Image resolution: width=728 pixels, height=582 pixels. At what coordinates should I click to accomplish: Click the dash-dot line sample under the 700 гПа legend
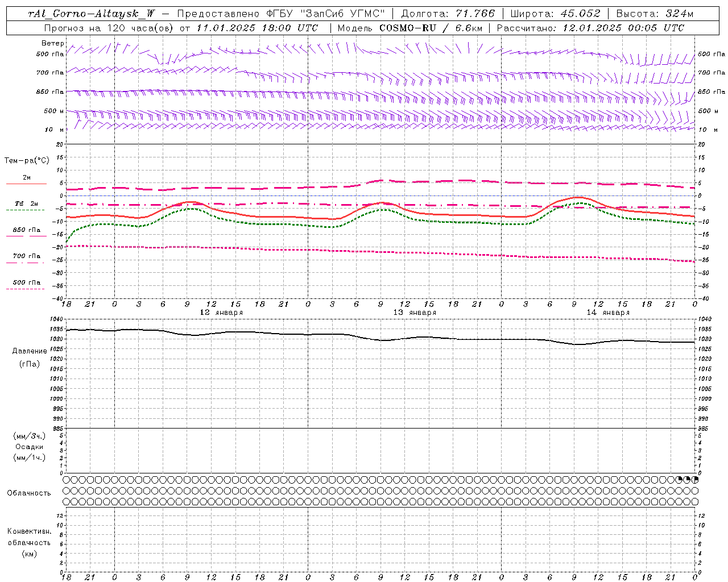click(26, 263)
